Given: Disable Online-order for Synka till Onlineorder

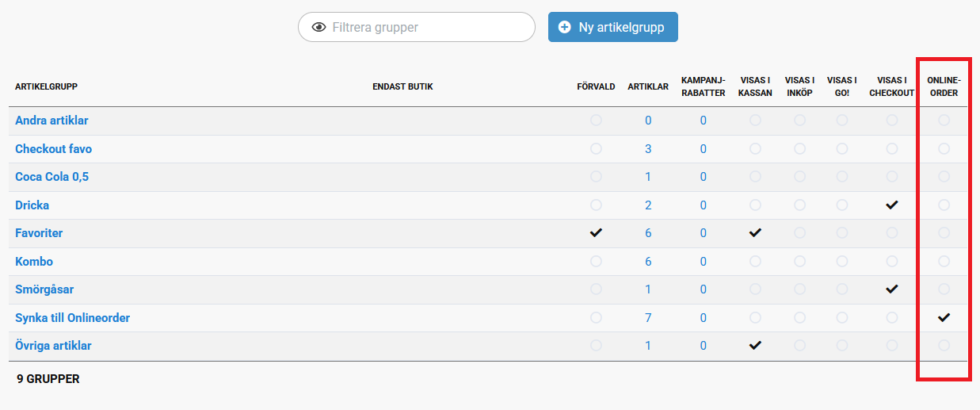Looking at the screenshot, I should click(944, 318).
